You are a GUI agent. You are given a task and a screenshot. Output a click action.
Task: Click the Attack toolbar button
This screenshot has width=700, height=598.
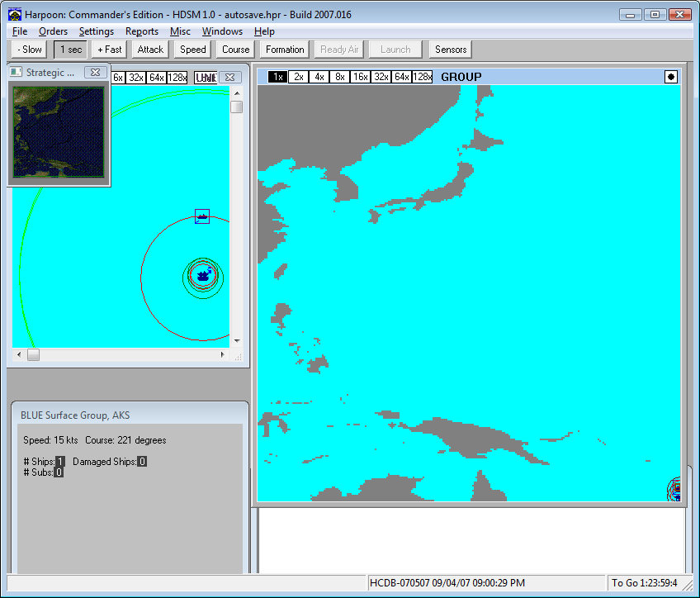(x=150, y=49)
